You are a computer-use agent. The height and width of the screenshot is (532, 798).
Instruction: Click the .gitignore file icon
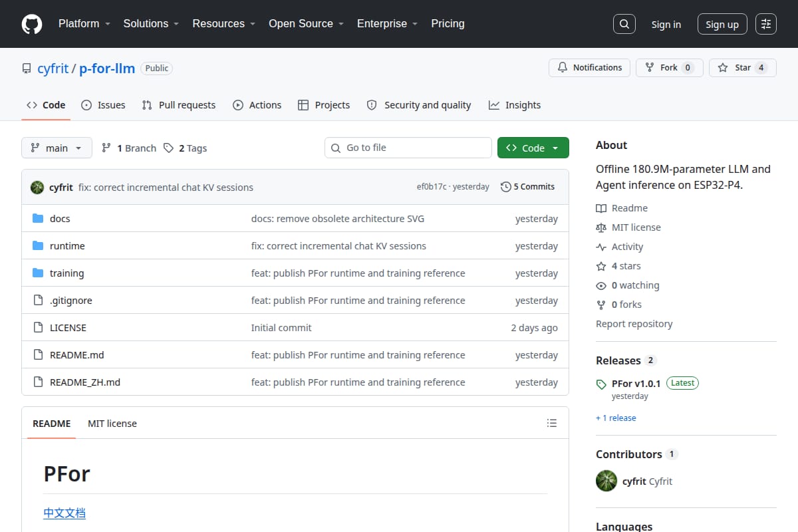pyautogui.click(x=38, y=301)
